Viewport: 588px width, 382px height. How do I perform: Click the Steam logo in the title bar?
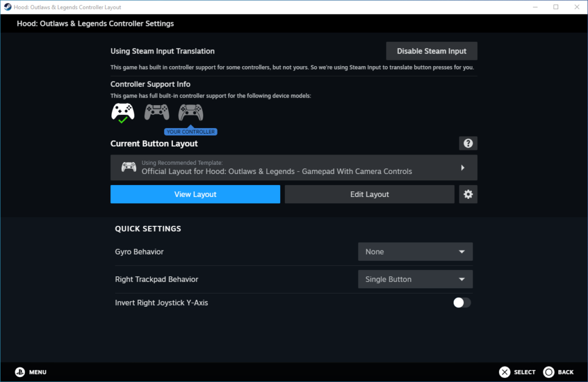pyautogui.click(x=7, y=7)
